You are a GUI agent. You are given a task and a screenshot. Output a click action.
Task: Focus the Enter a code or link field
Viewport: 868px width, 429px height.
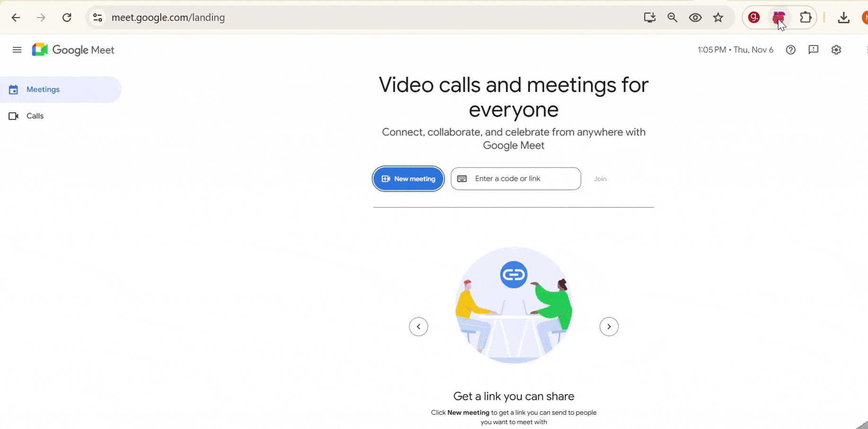click(x=516, y=179)
